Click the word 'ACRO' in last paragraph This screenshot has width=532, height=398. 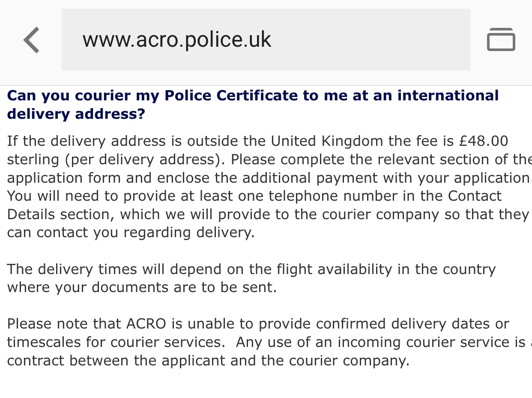[146, 324]
